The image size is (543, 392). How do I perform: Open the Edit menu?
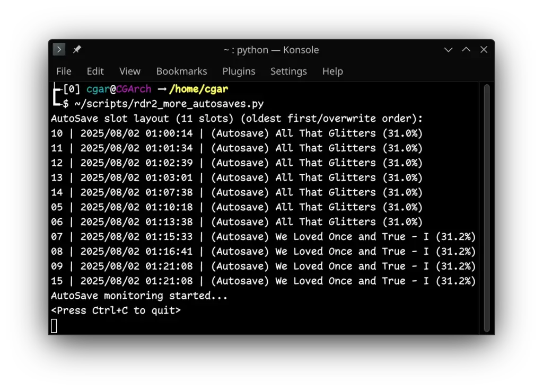[x=95, y=71]
